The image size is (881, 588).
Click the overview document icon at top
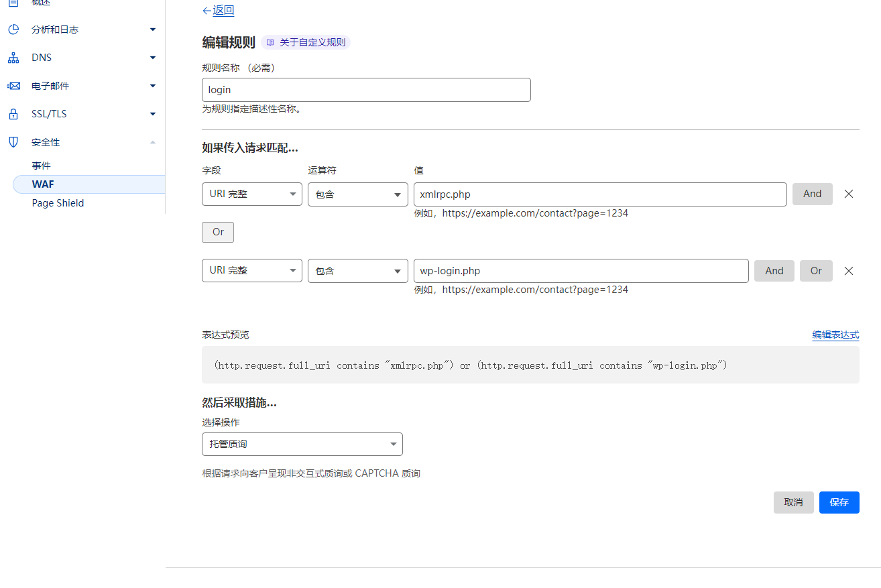(x=13, y=3)
